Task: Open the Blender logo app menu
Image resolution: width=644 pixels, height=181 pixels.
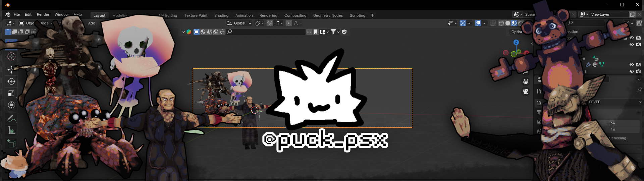Action: click(x=8, y=14)
